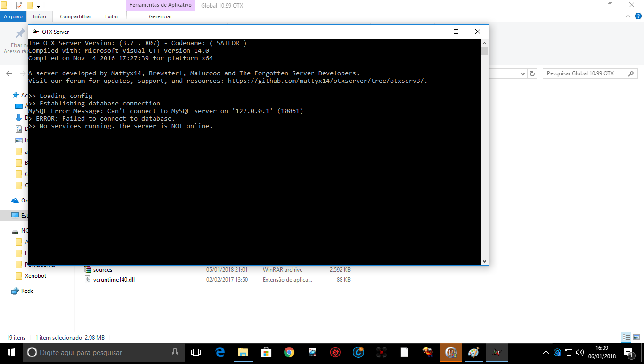Open the volume control in system tray
This screenshot has width=644, height=364.
point(580,352)
